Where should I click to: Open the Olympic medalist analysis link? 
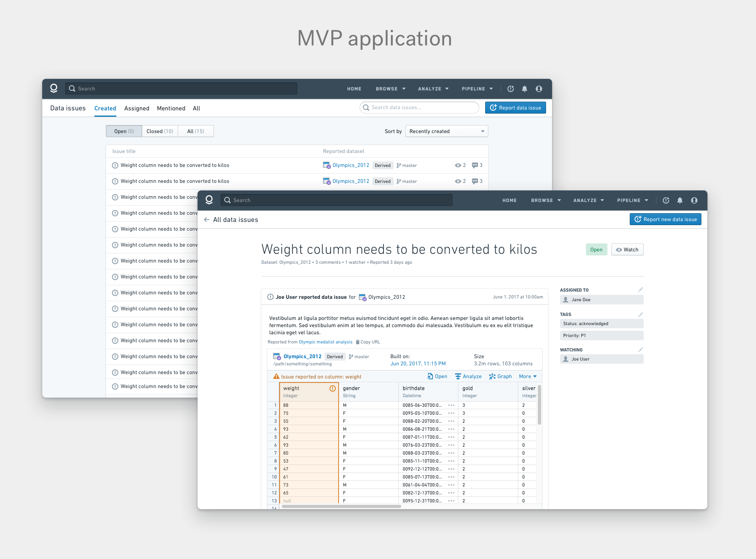coord(325,342)
